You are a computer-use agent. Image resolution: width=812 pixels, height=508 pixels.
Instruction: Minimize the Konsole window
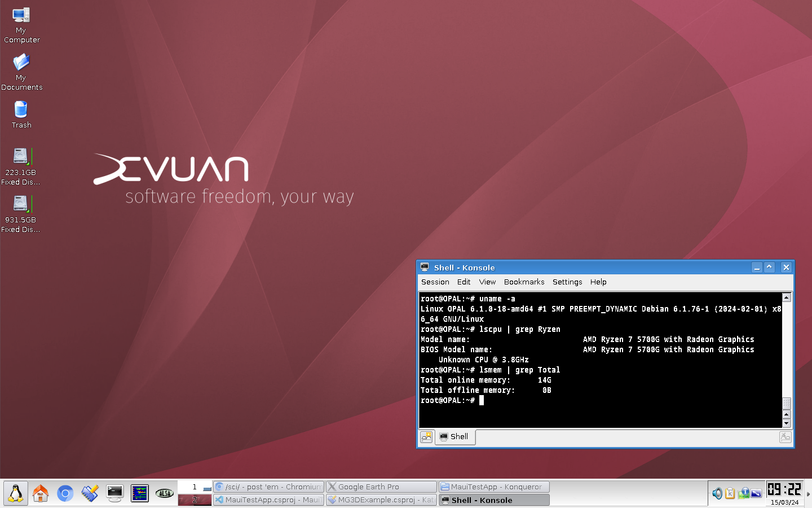(757, 268)
